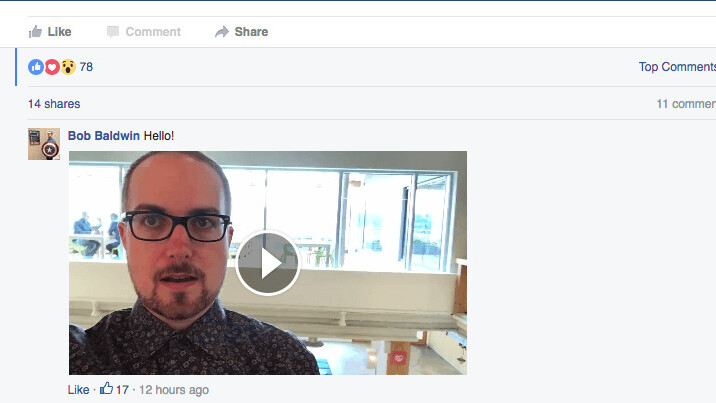Click the Share arrow icon
Image resolution: width=716 pixels, height=403 pixels.
click(222, 31)
